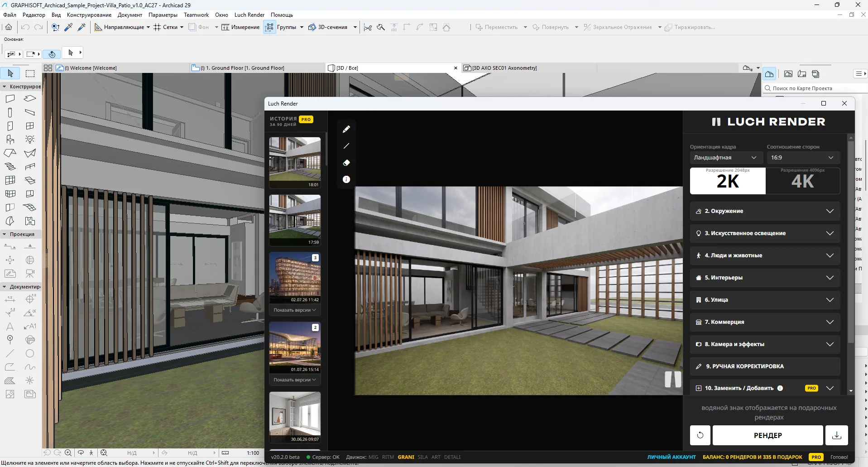The width and height of the screenshot is (868, 467).
Task: Select the GRANI engine option
Action: coord(406,457)
